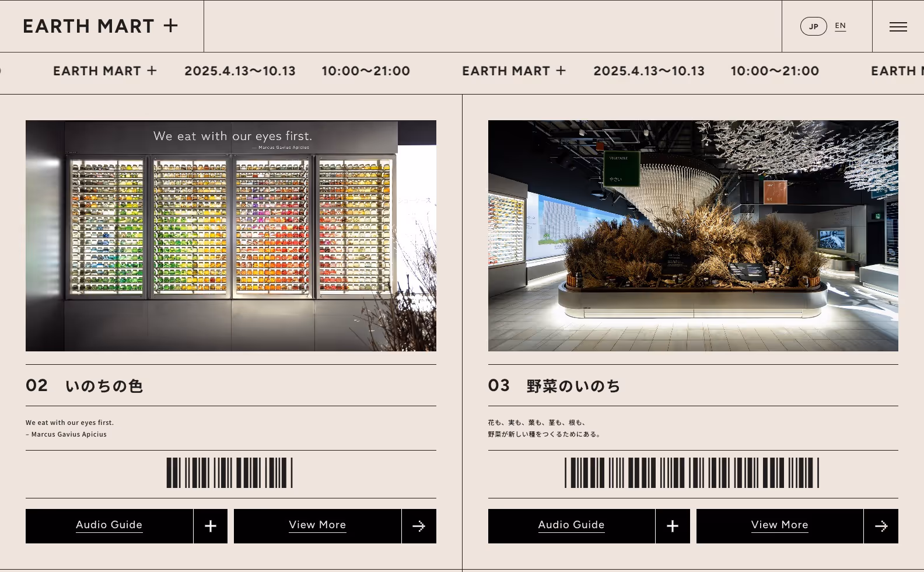Open the dried plants exhibit photo
This screenshot has width=924, height=572.
[693, 236]
